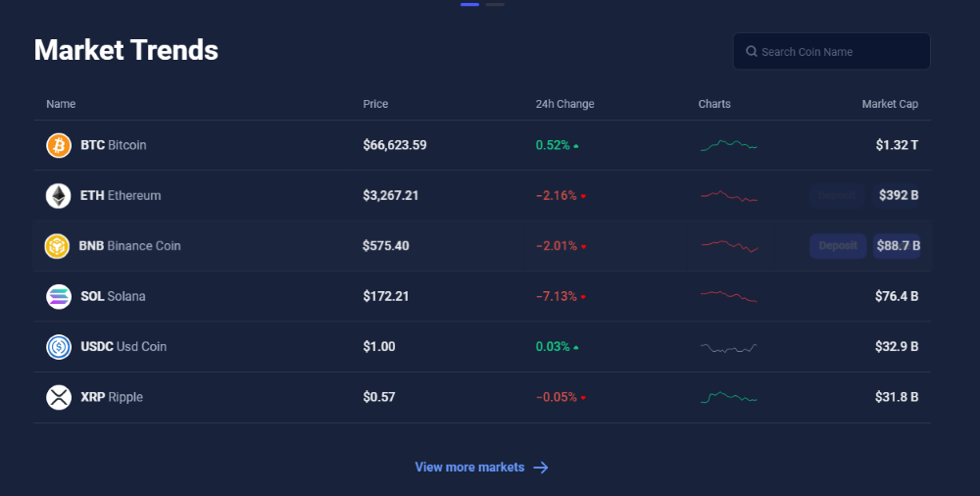Click the Market Trends heading

tap(126, 50)
